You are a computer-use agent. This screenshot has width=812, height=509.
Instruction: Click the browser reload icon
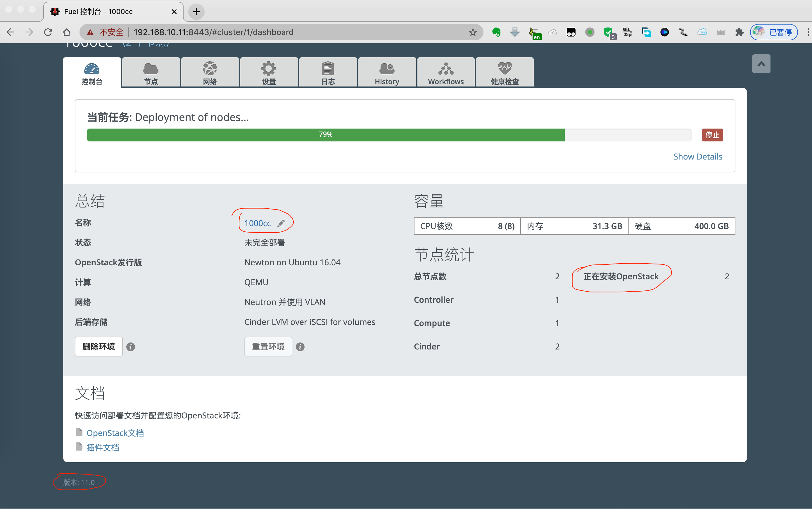click(48, 32)
